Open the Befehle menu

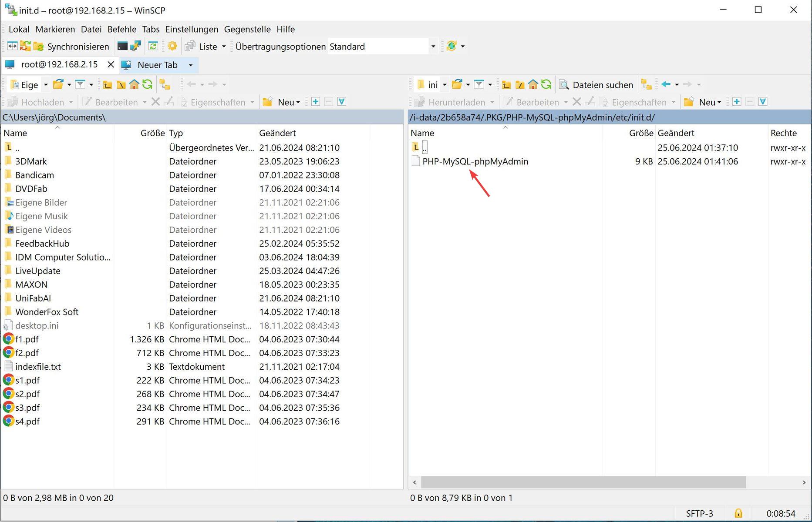click(x=122, y=29)
